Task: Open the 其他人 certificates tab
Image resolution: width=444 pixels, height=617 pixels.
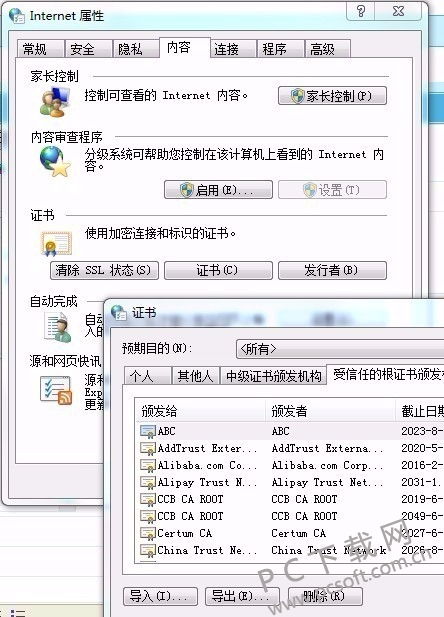Action: click(195, 376)
